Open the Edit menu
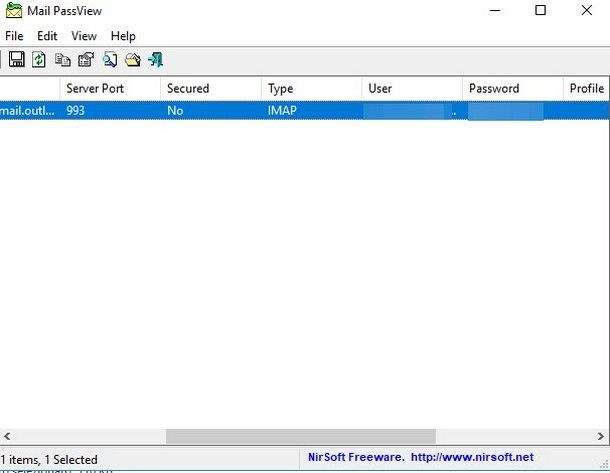 (47, 36)
